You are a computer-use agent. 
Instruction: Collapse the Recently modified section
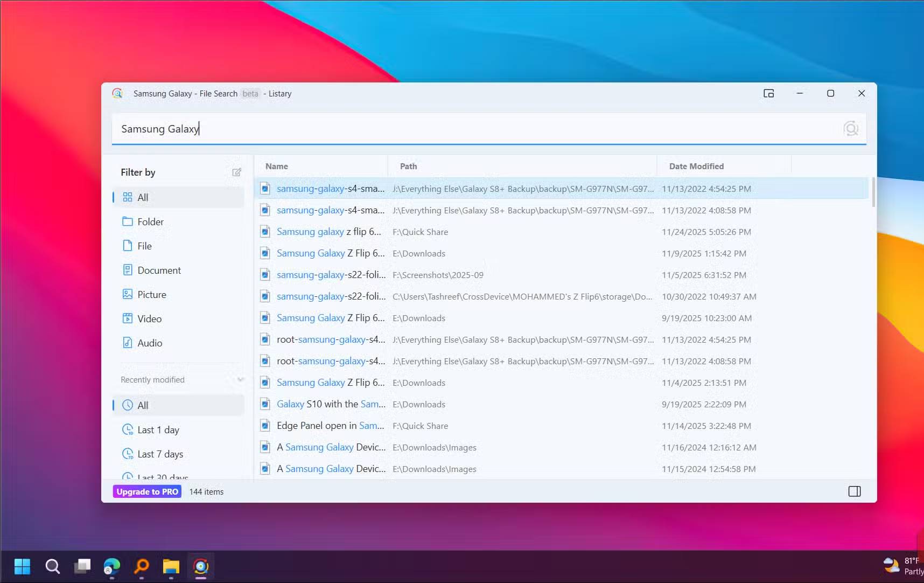pyautogui.click(x=240, y=380)
